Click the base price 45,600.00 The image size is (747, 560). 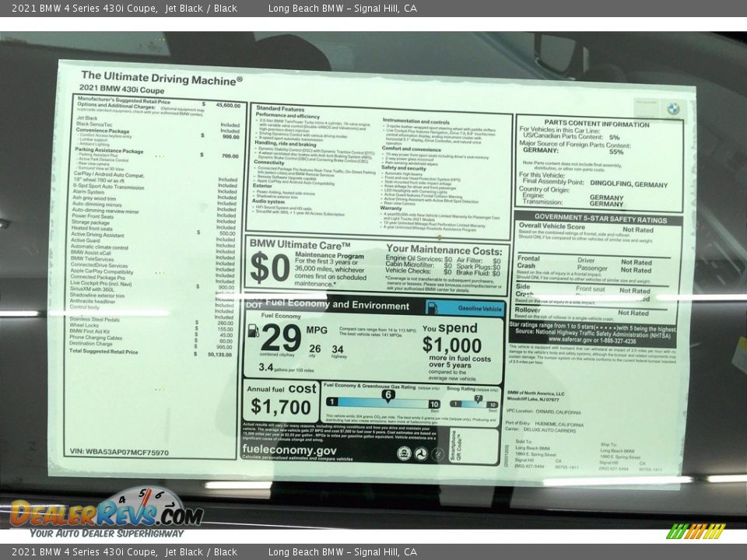pyautogui.click(x=228, y=105)
